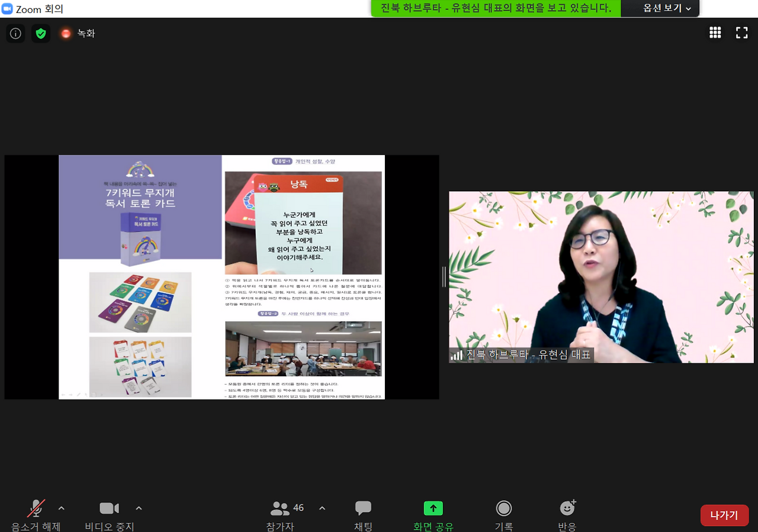Viewport: 758px width, 532px height.
Task: Open audio options arrow beside 음소거 해제
Action: [62, 508]
